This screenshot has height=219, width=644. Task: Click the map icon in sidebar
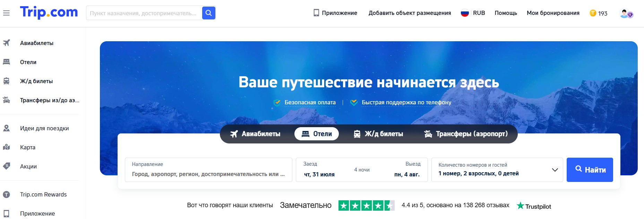7,147
